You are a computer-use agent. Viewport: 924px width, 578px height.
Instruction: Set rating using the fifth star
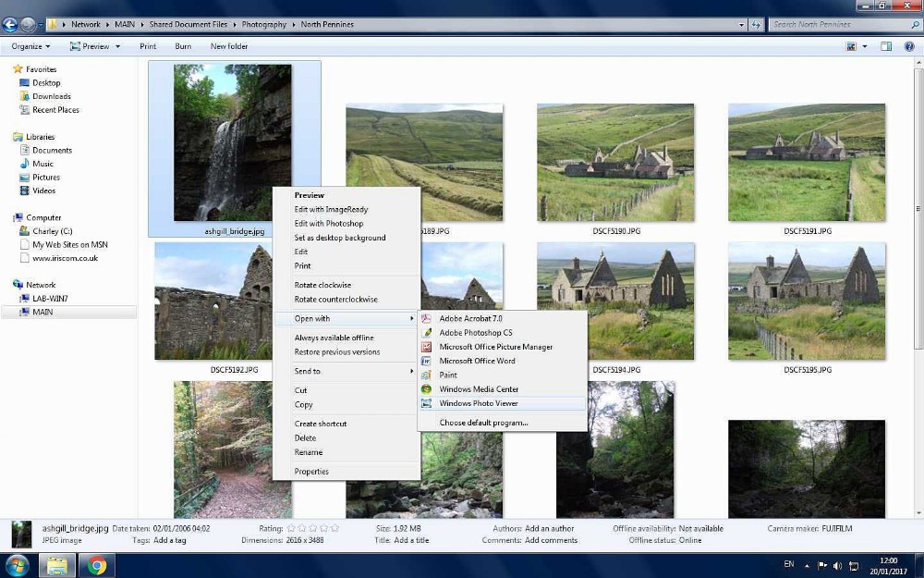point(334,528)
